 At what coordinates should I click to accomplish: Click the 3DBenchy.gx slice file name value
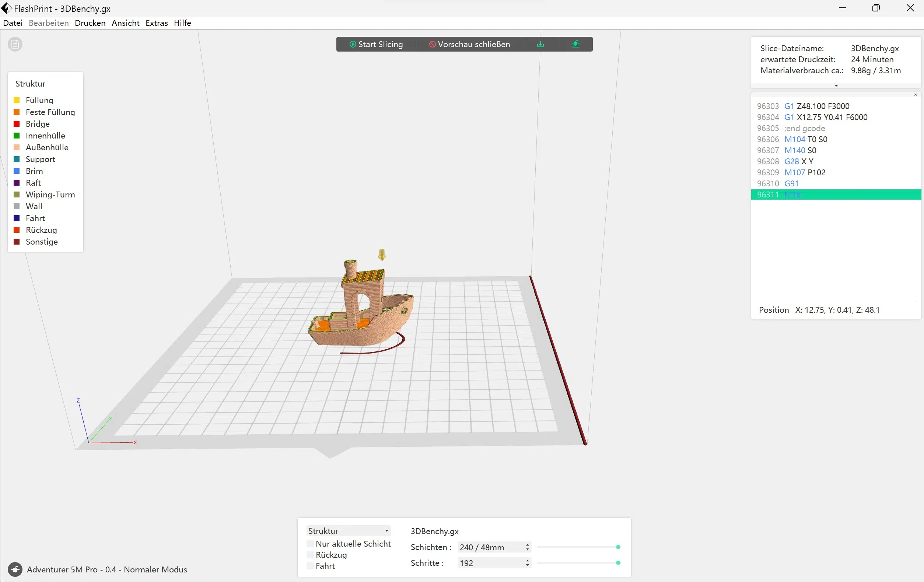coord(875,48)
